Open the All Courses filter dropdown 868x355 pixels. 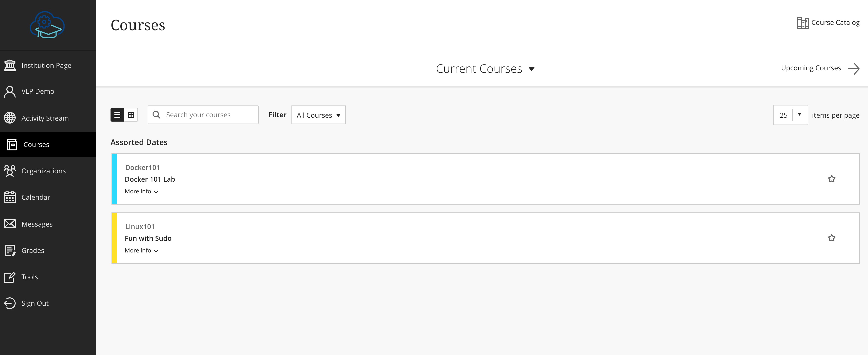318,115
